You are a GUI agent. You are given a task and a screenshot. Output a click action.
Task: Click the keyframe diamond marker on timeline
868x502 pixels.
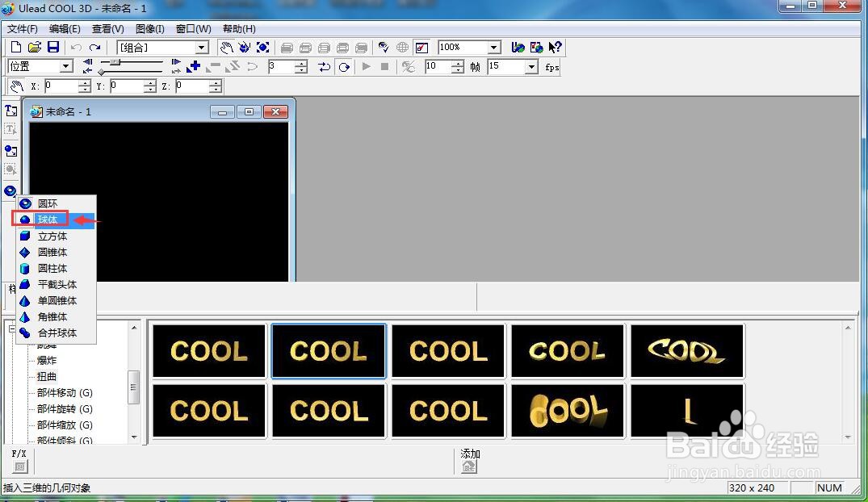(101, 72)
